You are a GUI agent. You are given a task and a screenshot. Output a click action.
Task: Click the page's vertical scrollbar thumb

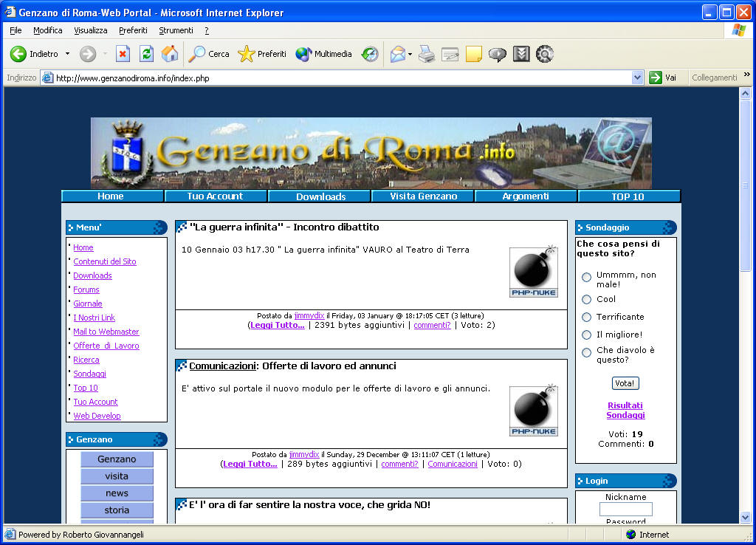click(x=746, y=186)
